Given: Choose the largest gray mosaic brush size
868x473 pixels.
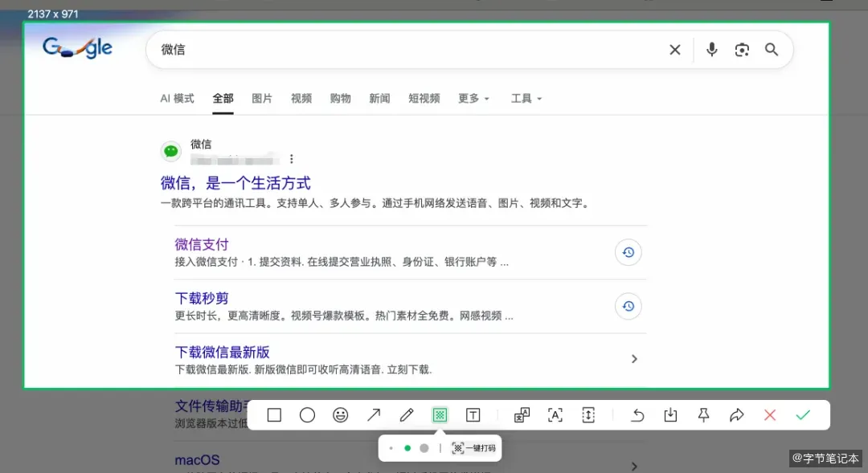Looking at the screenshot, I should click(424, 448).
